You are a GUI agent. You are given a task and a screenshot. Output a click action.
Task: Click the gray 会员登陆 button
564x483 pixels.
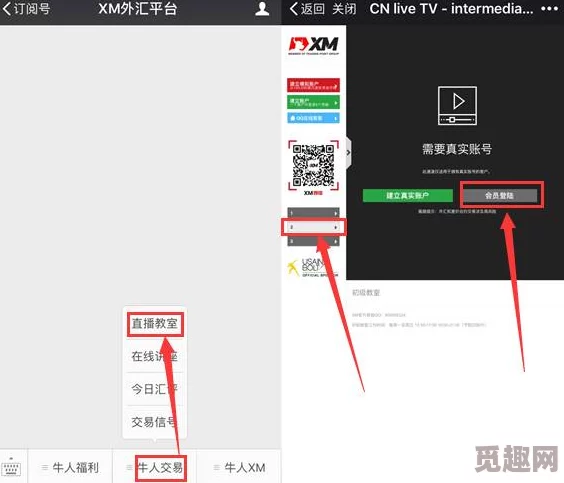pyautogui.click(x=500, y=196)
